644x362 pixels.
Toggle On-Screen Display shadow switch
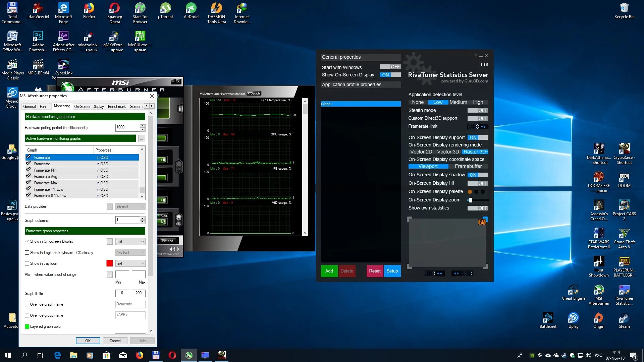point(478,175)
